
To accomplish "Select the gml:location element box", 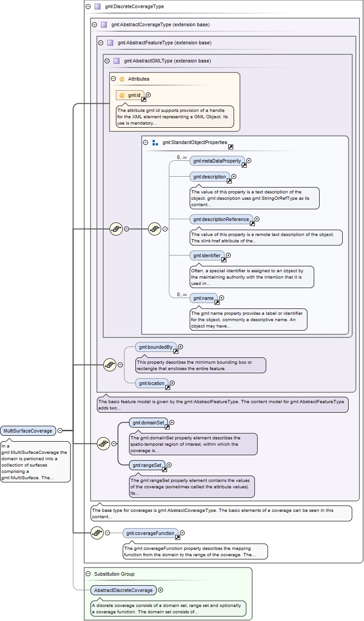I will (x=152, y=383).
